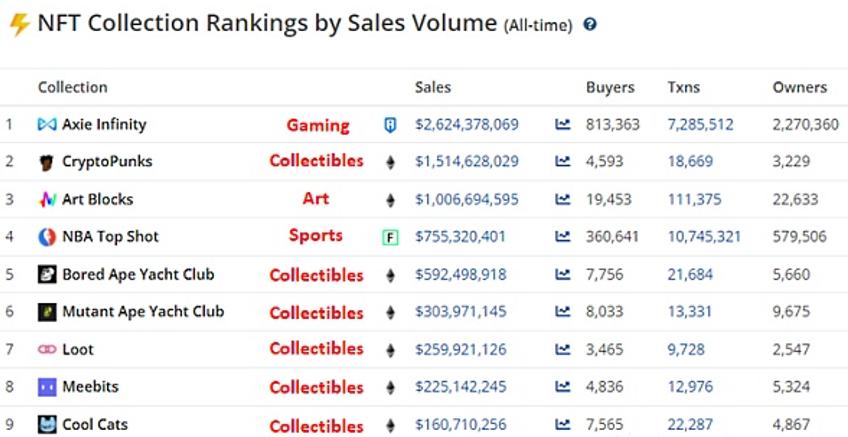Click the Flow blockchain icon for NBA Top Shot
Image resolution: width=848 pixels, height=437 pixels.
[x=390, y=237]
